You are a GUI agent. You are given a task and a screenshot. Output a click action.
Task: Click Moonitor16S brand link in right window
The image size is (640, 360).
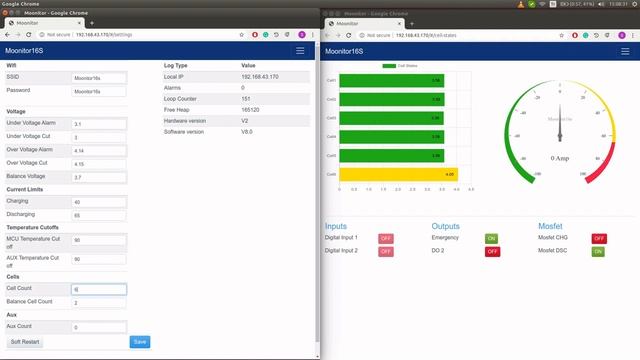(344, 51)
